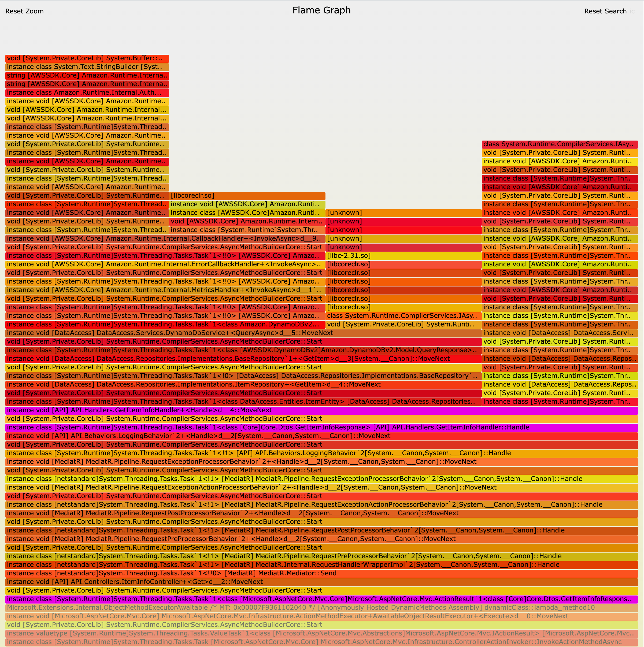Select ControllerActionInvoker::InvokeActionMethodAsync frame
The width and height of the screenshot is (644, 647).
coord(322,642)
